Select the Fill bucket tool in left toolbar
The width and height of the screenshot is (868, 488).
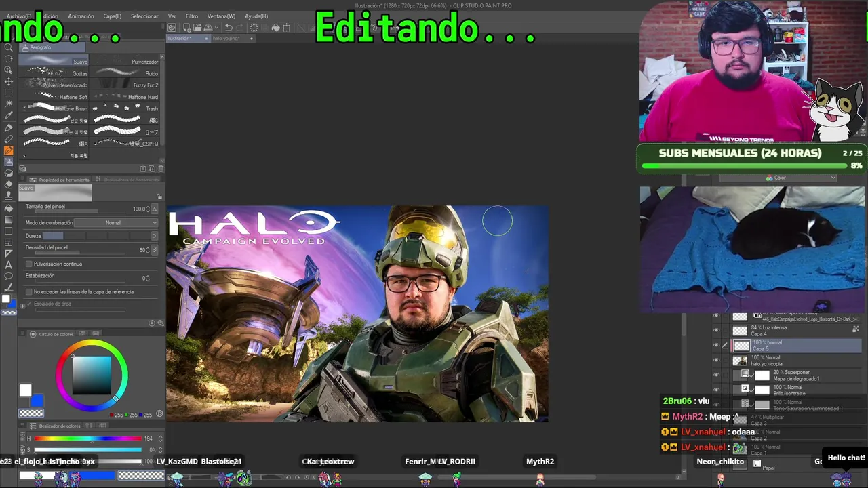[x=9, y=208]
